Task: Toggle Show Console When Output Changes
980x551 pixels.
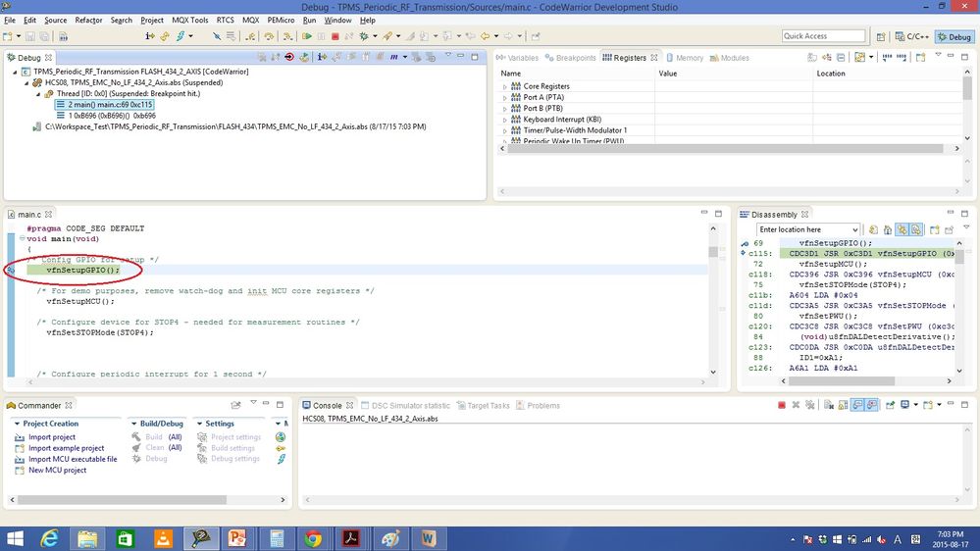Action: pyautogui.click(x=857, y=405)
